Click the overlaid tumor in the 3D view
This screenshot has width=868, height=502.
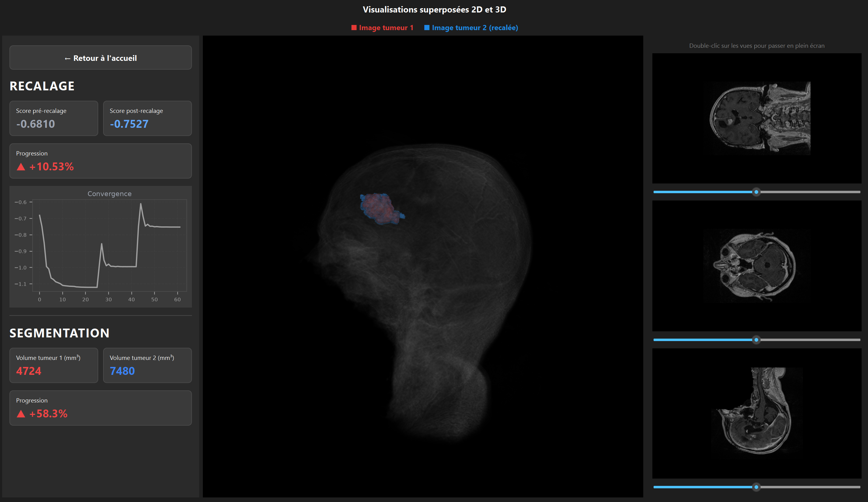point(382,209)
